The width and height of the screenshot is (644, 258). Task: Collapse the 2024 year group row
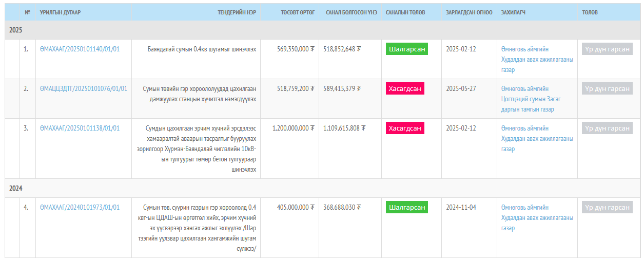tap(16, 189)
